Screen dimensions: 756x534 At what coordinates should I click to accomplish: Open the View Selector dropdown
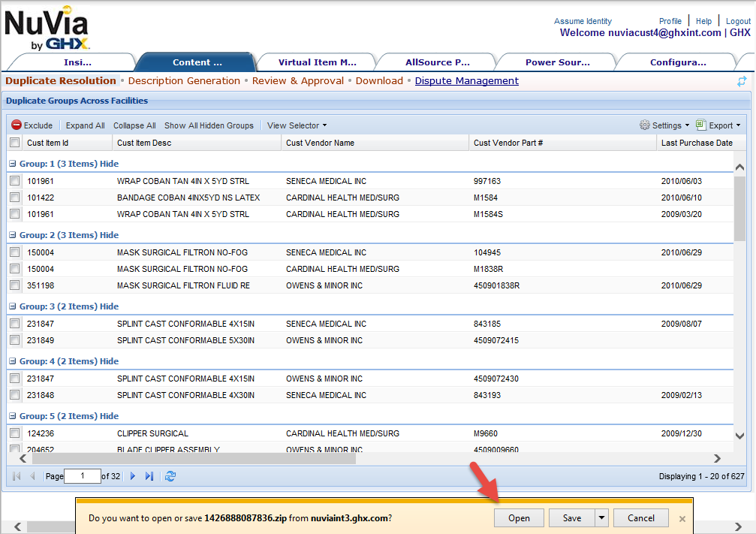[x=297, y=125]
